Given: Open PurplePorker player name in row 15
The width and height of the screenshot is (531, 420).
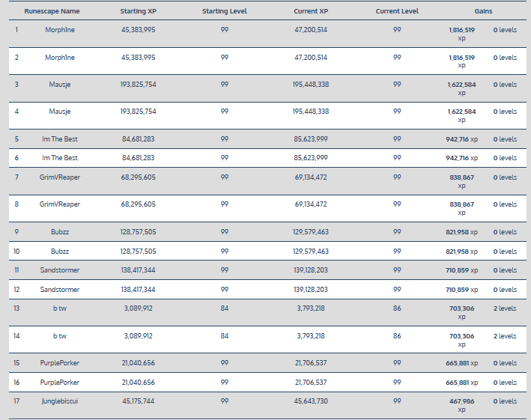Looking at the screenshot, I should point(60,363).
